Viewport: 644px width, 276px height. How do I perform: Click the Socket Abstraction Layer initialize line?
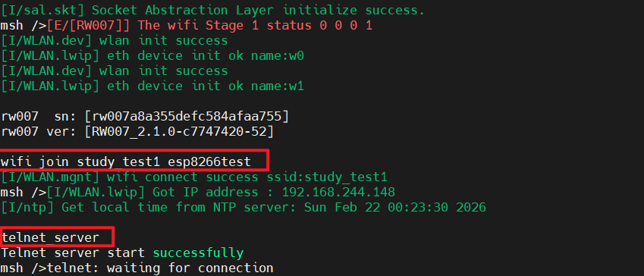click(x=212, y=10)
